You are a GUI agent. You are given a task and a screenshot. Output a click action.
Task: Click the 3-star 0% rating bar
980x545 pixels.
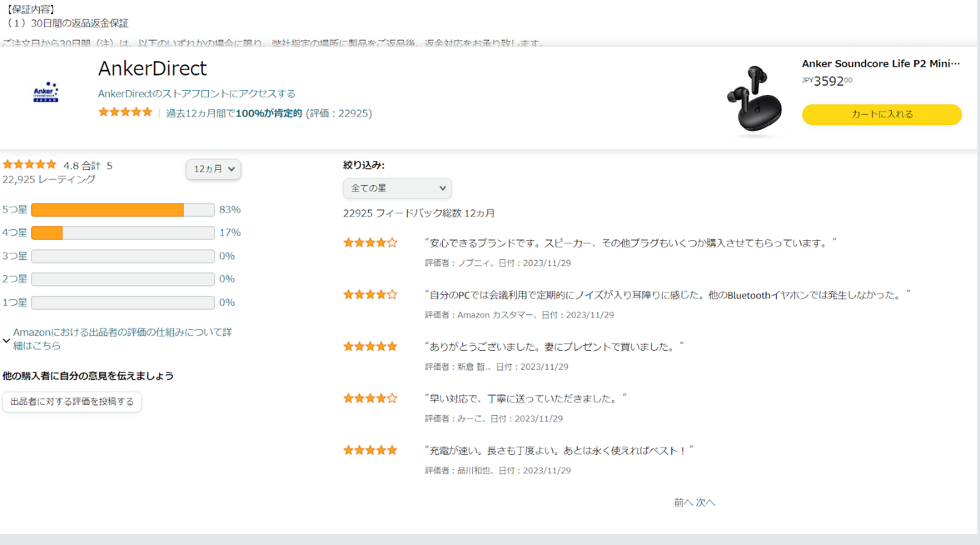coord(123,256)
